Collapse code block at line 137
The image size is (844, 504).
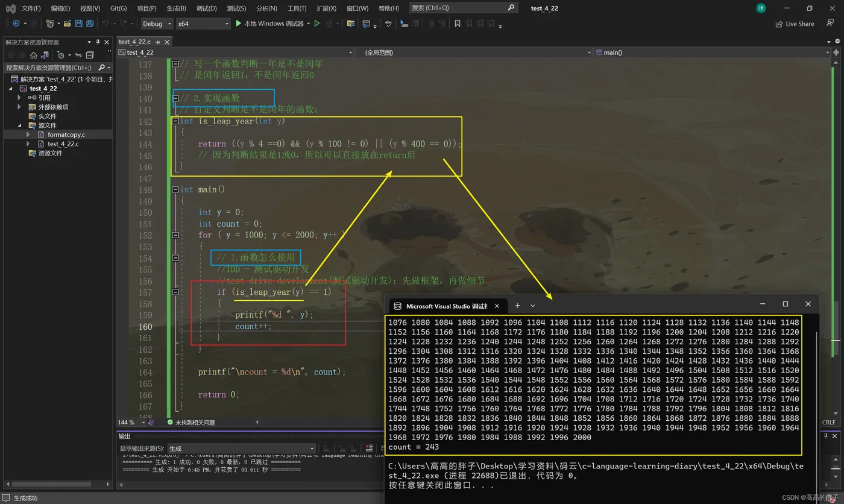coord(175,63)
